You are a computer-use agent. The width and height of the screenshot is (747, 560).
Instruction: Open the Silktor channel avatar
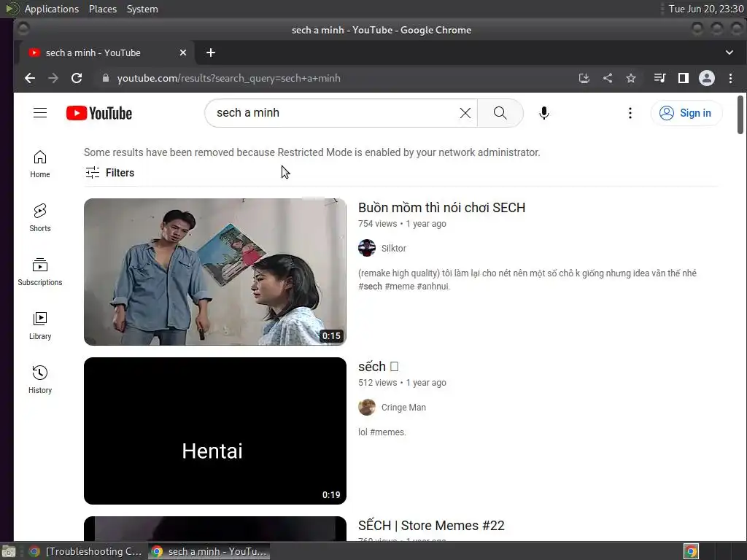pos(367,248)
